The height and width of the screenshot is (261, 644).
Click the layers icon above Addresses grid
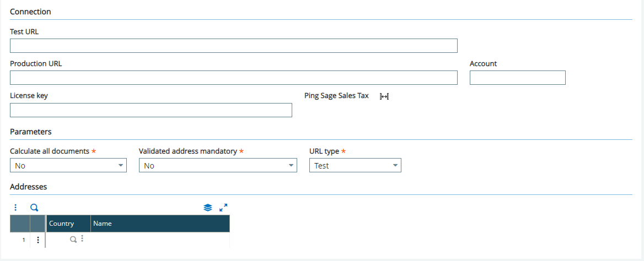pyautogui.click(x=208, y=208)
